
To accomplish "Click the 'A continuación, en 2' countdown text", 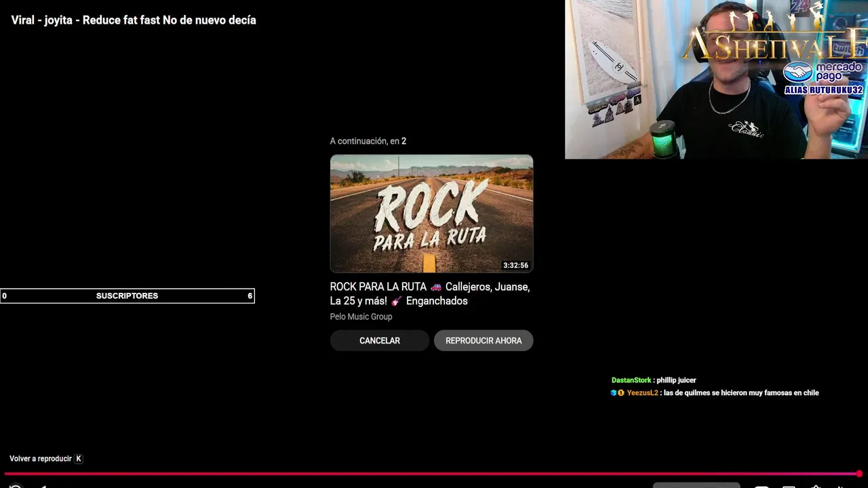I will click(368, 141).
